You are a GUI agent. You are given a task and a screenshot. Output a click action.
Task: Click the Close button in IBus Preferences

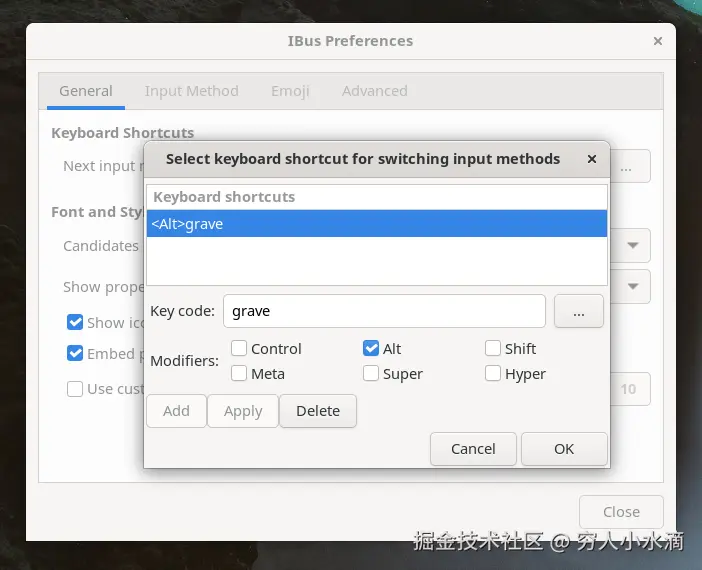coord(621,512)
